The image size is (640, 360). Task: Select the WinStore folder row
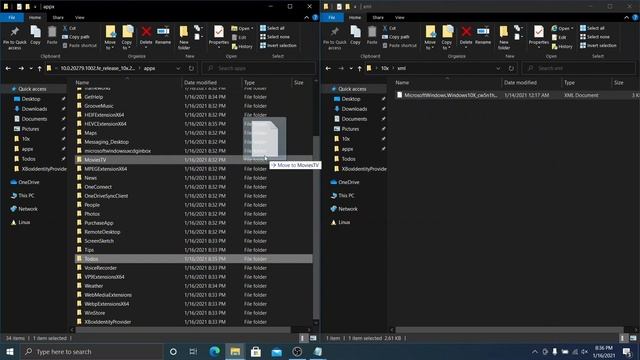193,313
